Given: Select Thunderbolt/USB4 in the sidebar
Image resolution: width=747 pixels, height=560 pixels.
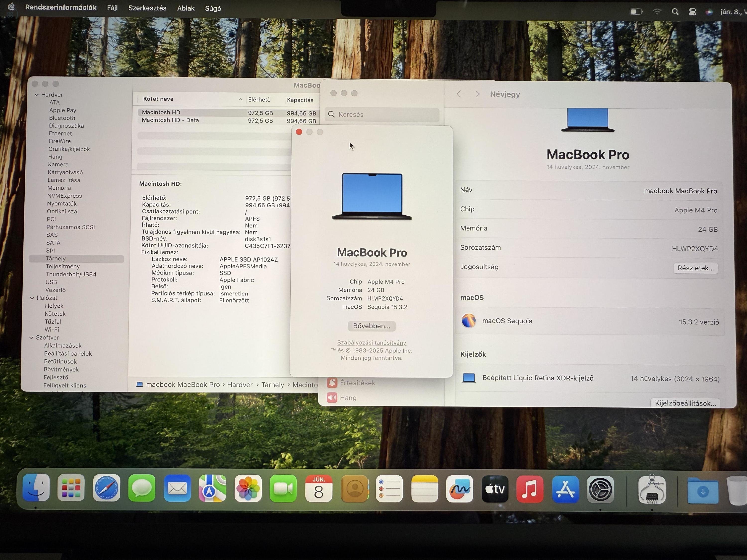Looking at the screenshot, I should coord(71,274).
